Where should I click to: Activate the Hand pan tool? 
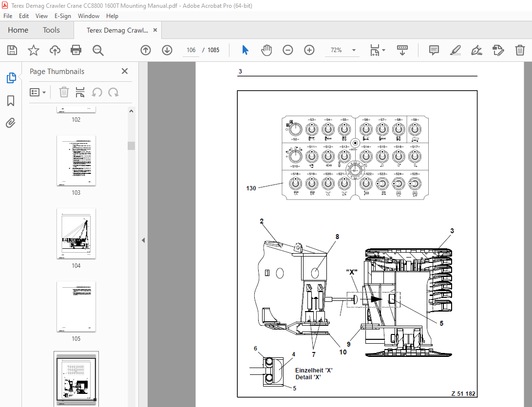(x=266, y=50)
